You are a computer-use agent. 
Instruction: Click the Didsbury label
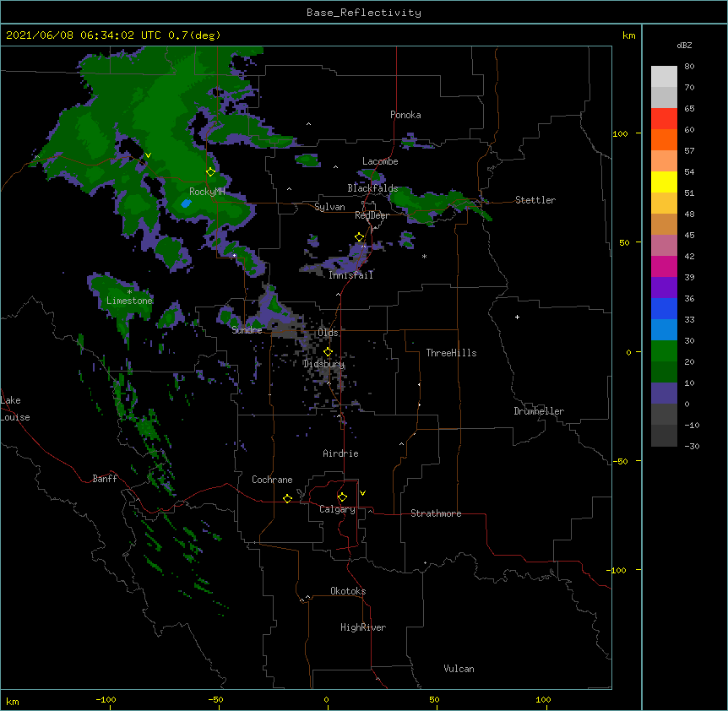pos(323,364)
